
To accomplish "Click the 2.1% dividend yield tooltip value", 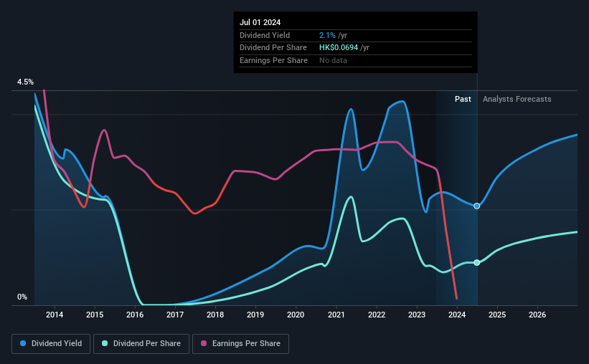I will point(327,35).
